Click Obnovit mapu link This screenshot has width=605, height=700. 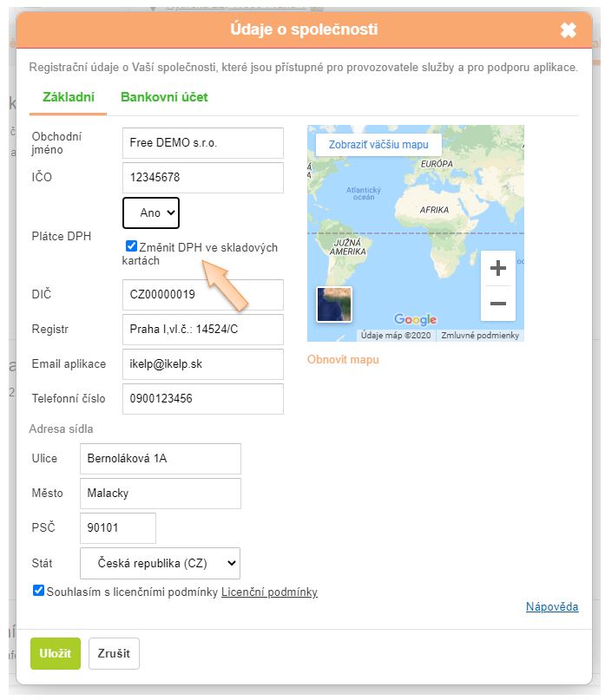coord(343,359)
